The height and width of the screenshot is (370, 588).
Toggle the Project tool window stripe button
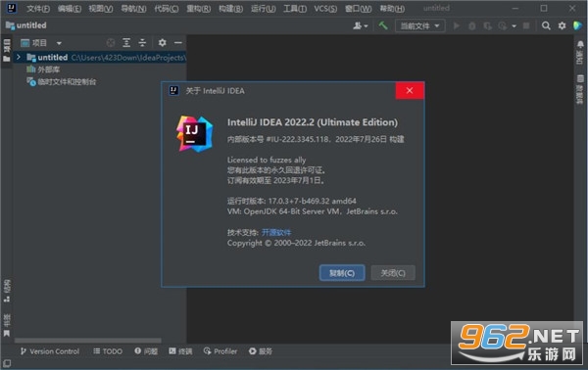click(7, 51)
